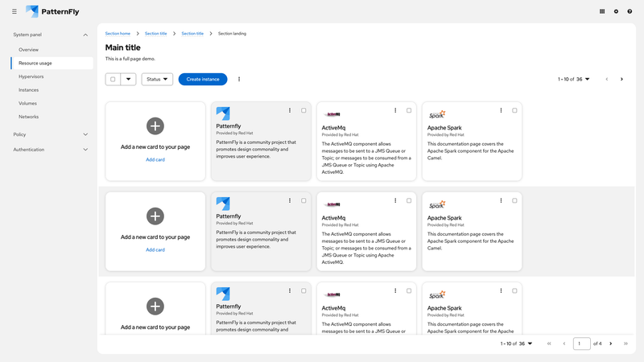Open settings gear in the header
This screenshot has width=644, height=362.
point(616,11)
